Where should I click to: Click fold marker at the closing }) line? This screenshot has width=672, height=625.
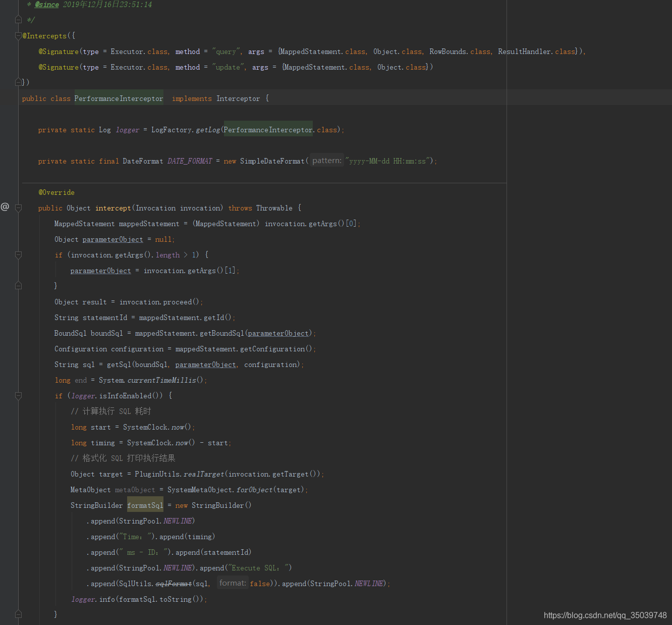(x=18, y=82)
